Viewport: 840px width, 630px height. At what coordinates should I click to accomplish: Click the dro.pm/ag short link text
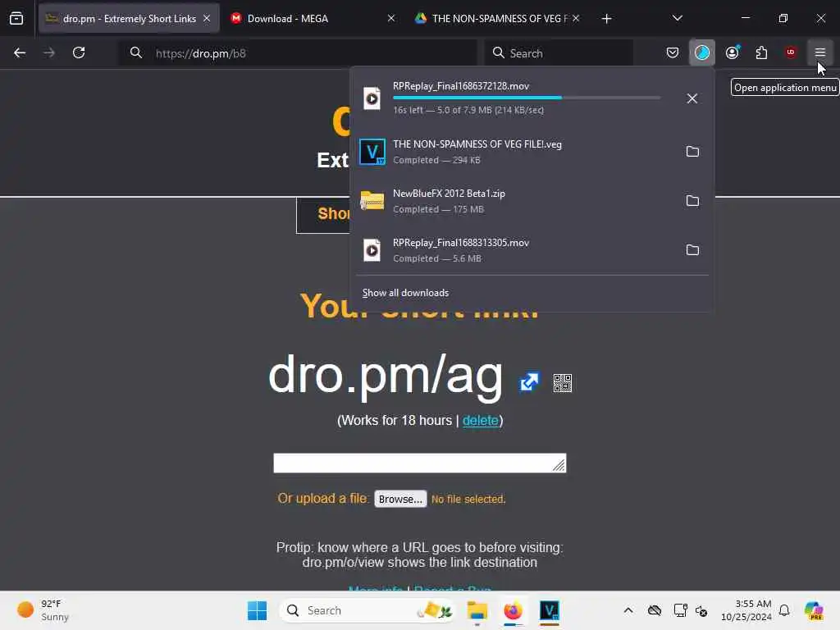click(x=386, y=376)
